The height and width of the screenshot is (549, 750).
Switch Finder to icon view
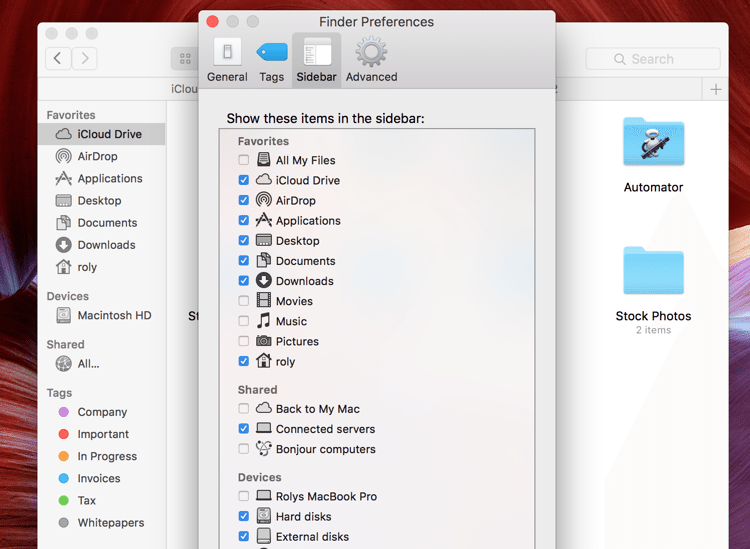(x=185, y=58)
